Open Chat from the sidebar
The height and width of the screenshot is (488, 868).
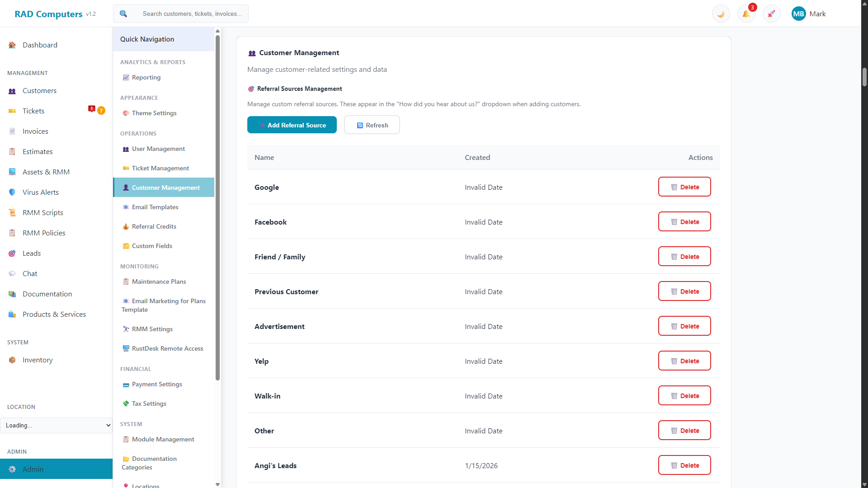click(30, 273)
